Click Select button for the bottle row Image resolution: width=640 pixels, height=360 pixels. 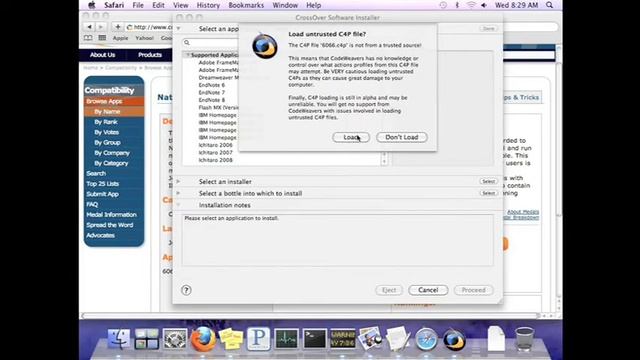click(489, 193)
